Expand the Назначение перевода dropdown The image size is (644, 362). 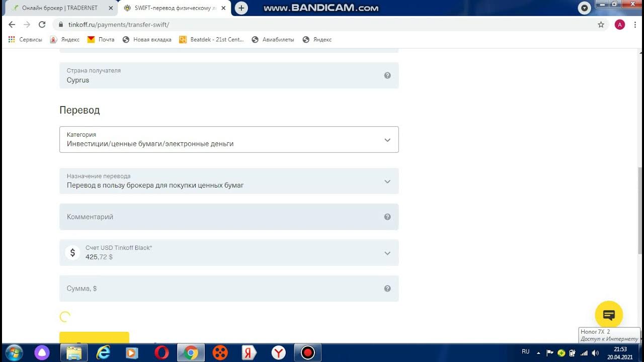pyautogui.click(x=229, y=181)
